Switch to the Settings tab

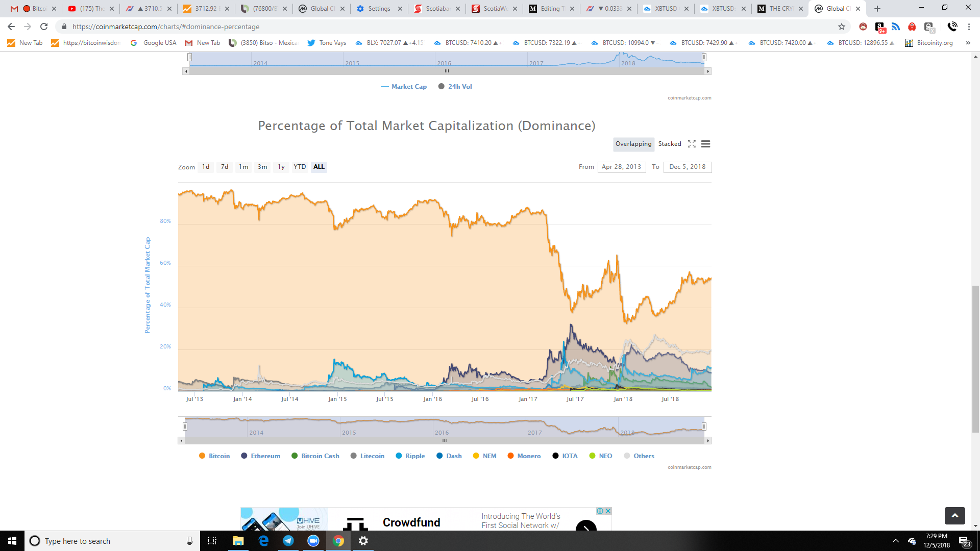tap(379, 9)
